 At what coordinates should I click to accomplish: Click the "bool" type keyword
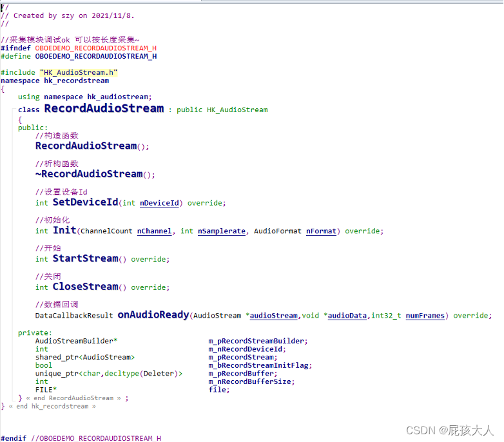(44, 365)
